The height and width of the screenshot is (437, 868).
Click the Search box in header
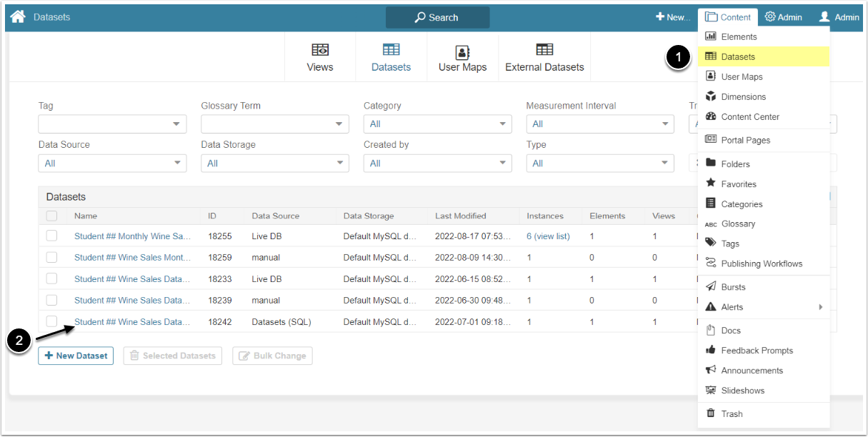[437, 17]
